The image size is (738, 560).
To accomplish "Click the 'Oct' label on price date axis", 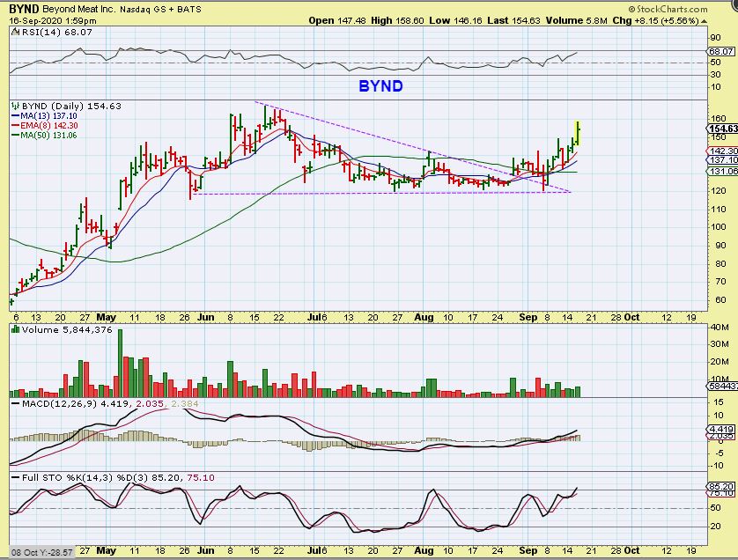I will pos(631,317).
